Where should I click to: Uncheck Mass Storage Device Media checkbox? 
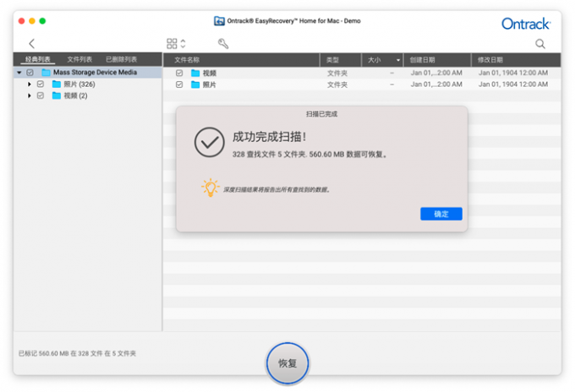pos(30,73)
